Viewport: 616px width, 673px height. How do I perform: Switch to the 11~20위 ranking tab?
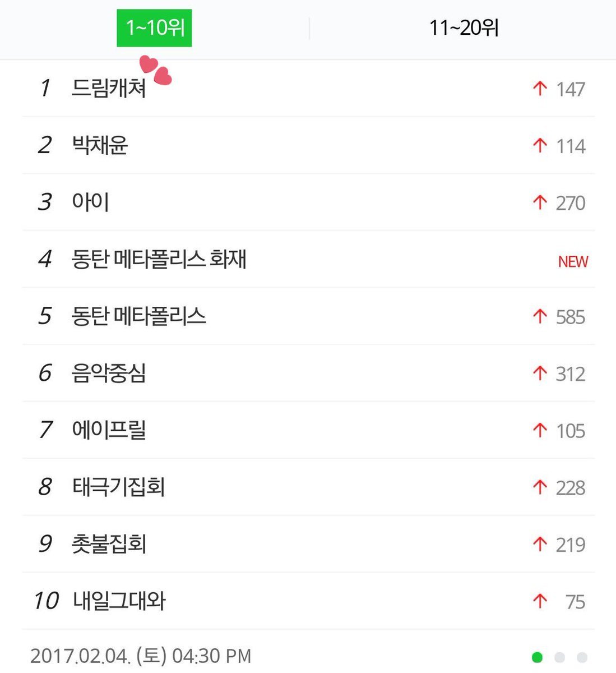[x=464, y=27]
